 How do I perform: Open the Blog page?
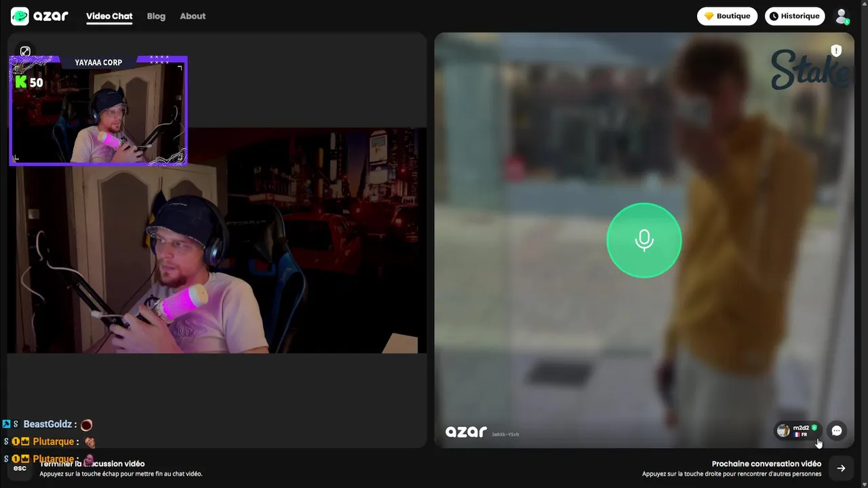point(156,16)
